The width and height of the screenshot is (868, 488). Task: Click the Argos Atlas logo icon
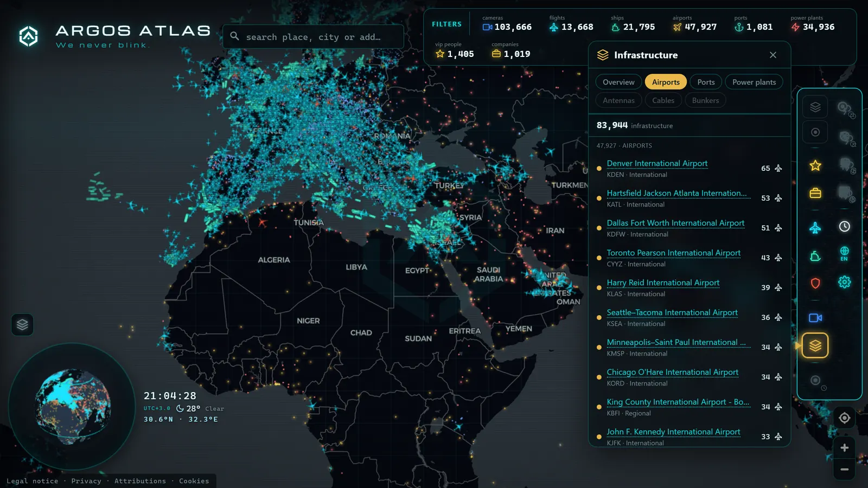pyautogui.click(x=28, y=36)
